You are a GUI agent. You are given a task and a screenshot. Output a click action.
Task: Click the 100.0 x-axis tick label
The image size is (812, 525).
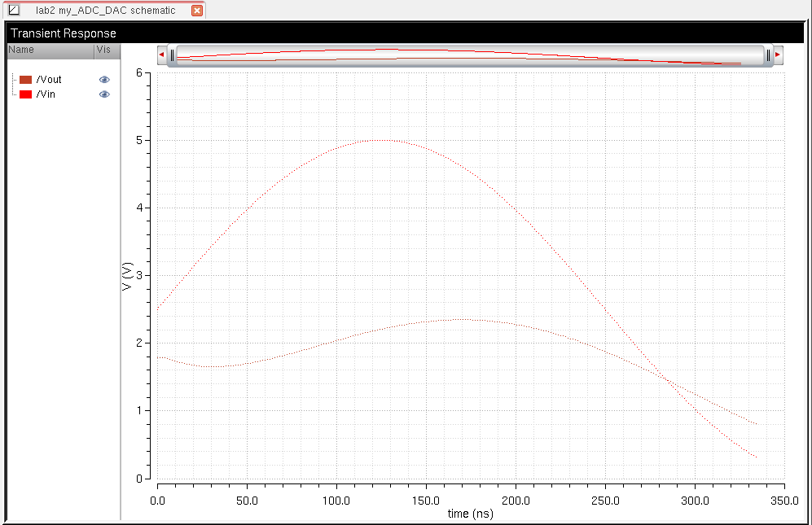(x=336, y=501)
